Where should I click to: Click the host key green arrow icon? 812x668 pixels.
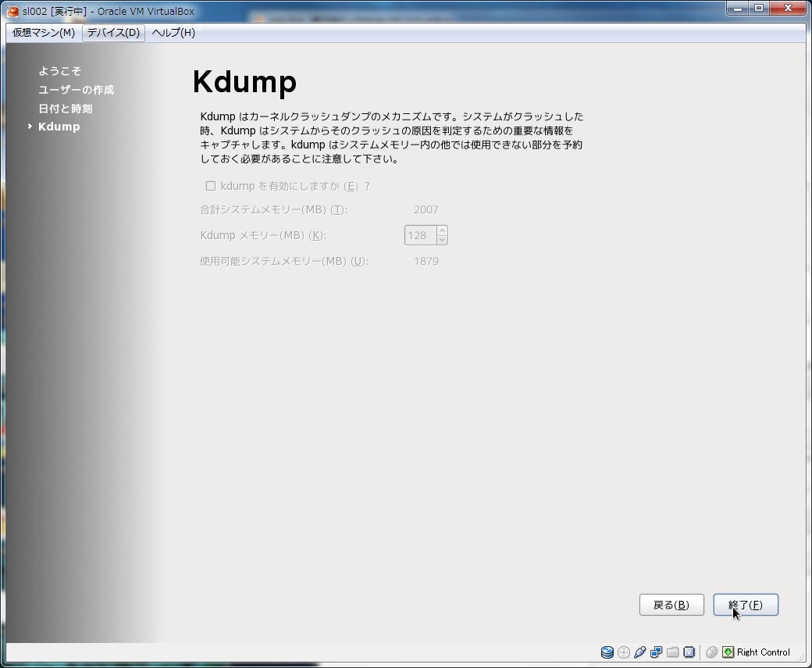point(728,652)
